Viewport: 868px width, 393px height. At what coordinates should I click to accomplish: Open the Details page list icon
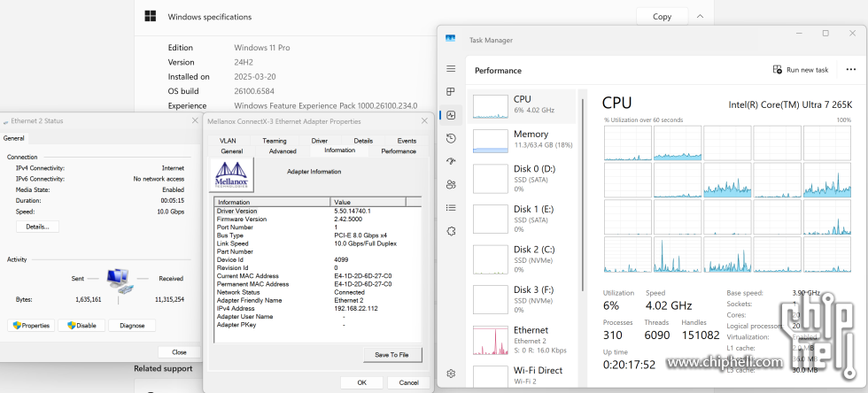pyautogui.click(x=451, y=207)
